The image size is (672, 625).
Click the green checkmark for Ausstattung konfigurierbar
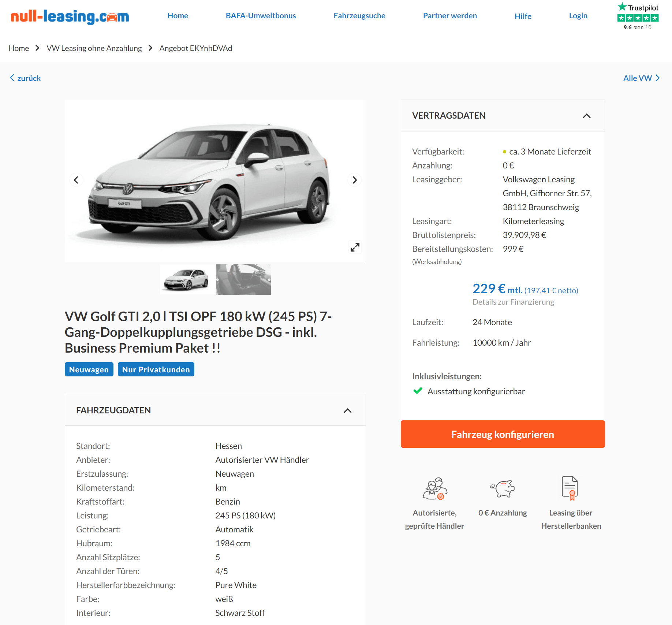click(418, 391)
